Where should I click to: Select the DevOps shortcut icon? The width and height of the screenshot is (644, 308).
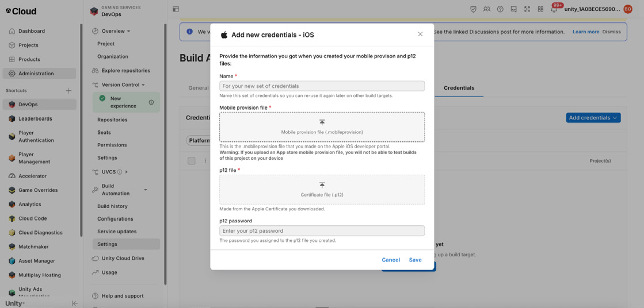click(x=12, y=105)
